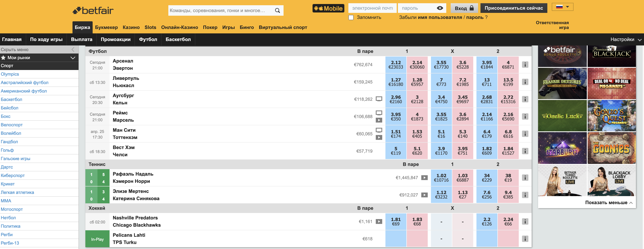Open Betfair Turbo Roulette Live thumbnail
The image size is (644, 249).
(x=562, y=180)
